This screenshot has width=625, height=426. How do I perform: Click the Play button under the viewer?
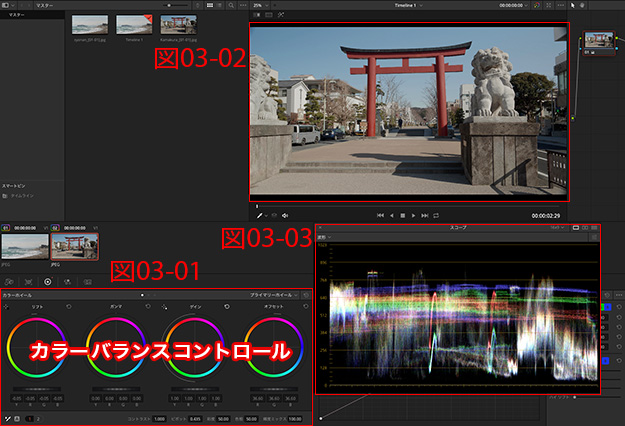pos(415,215)
